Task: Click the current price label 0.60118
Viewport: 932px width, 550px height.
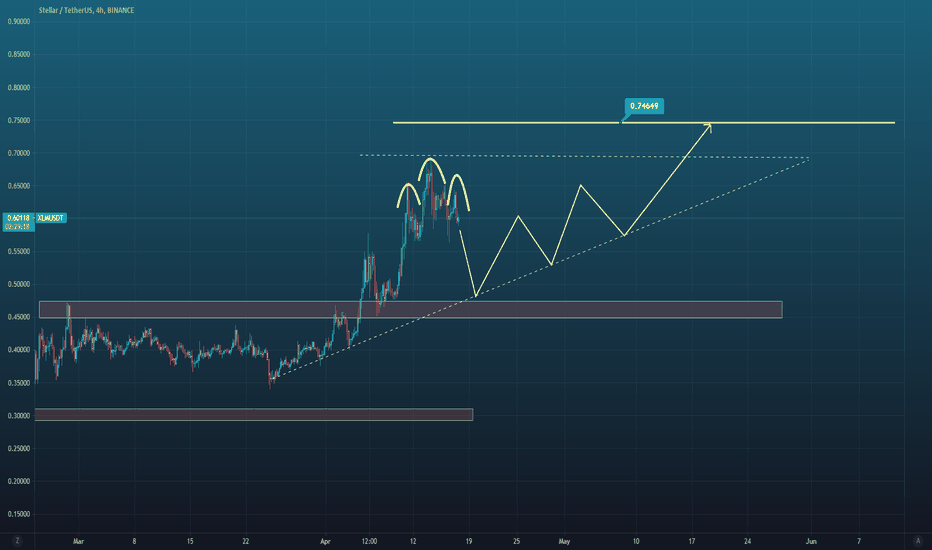Action: tap(18, 218)
